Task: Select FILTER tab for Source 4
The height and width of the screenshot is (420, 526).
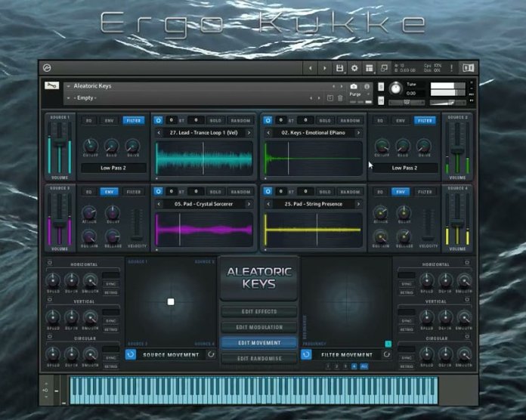Action: tap(425, 192)
